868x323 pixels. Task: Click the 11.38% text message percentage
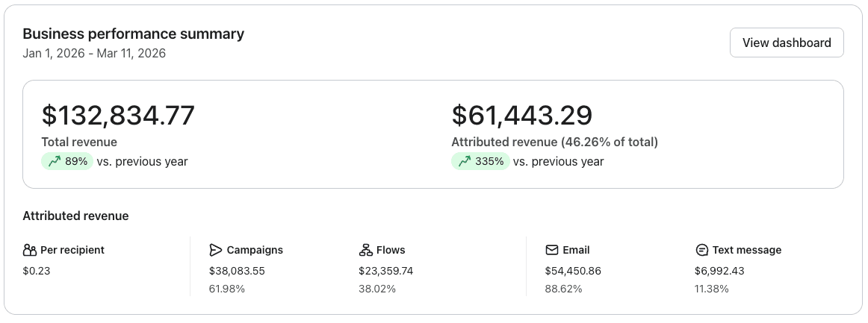[712, 289]
